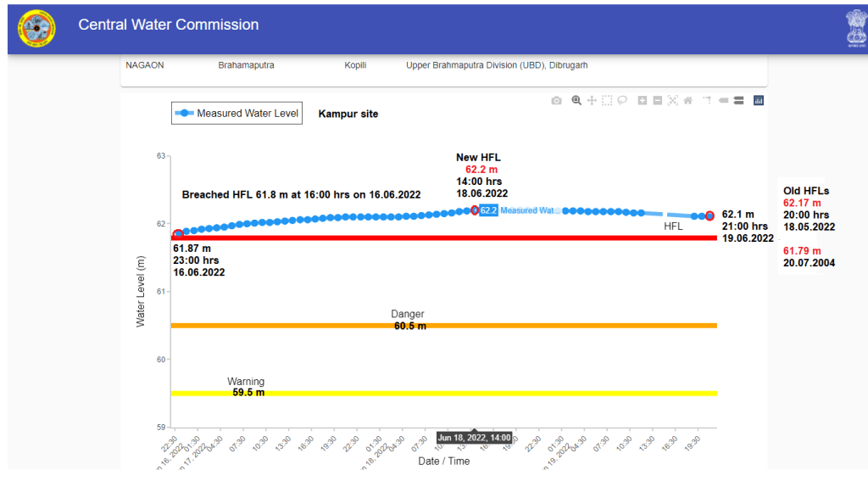
Task: Click the Zoom In plus icon
Action: [643, 100]
